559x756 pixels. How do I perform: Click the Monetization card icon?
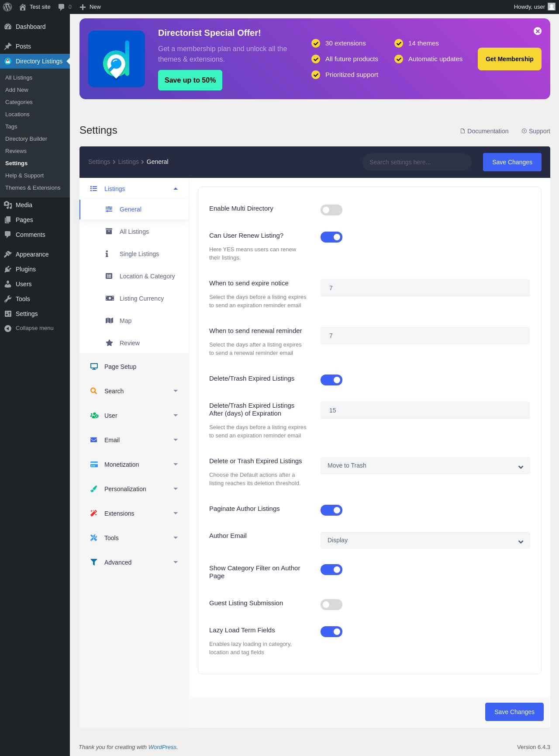[x=94, y=465]
